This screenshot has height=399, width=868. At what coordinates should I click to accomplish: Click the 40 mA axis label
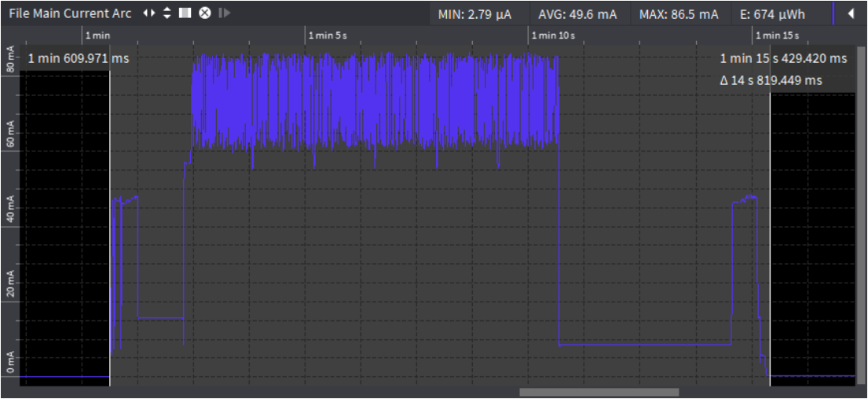(9, 208)
